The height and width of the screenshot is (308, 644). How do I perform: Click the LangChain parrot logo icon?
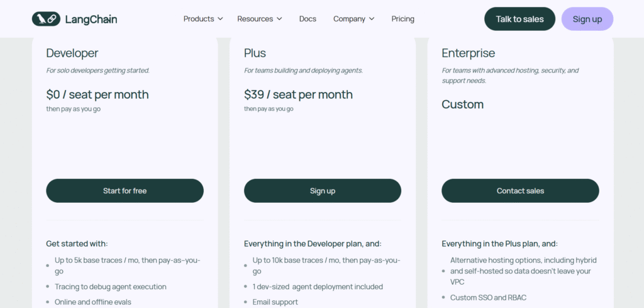[x=46, y=19]
